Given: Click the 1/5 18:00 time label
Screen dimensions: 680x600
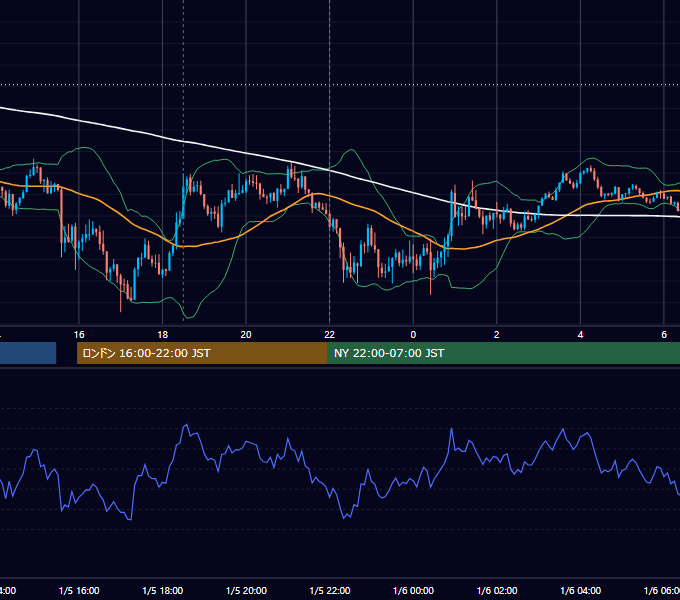Looking at the screenshot, I should (163, 590).
